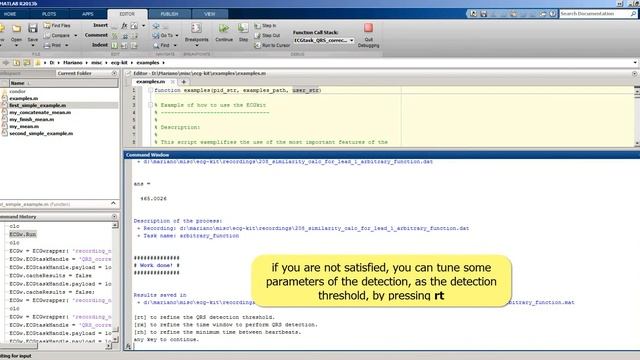Collapse the file details panel chevron
640x360 pixels.
click(x=113, y=203)
